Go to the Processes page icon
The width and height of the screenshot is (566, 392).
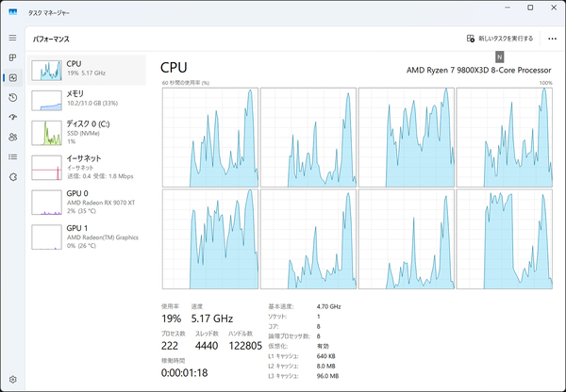coord(12,57)
